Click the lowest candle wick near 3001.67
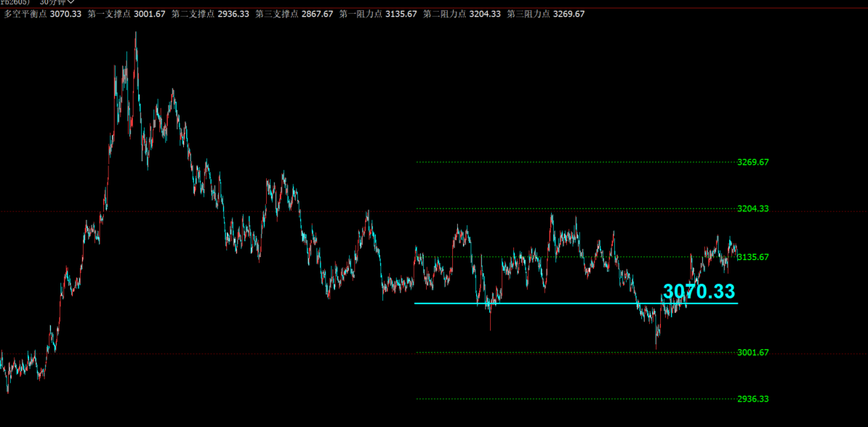 pyautogui.click(x=656, y=346)
